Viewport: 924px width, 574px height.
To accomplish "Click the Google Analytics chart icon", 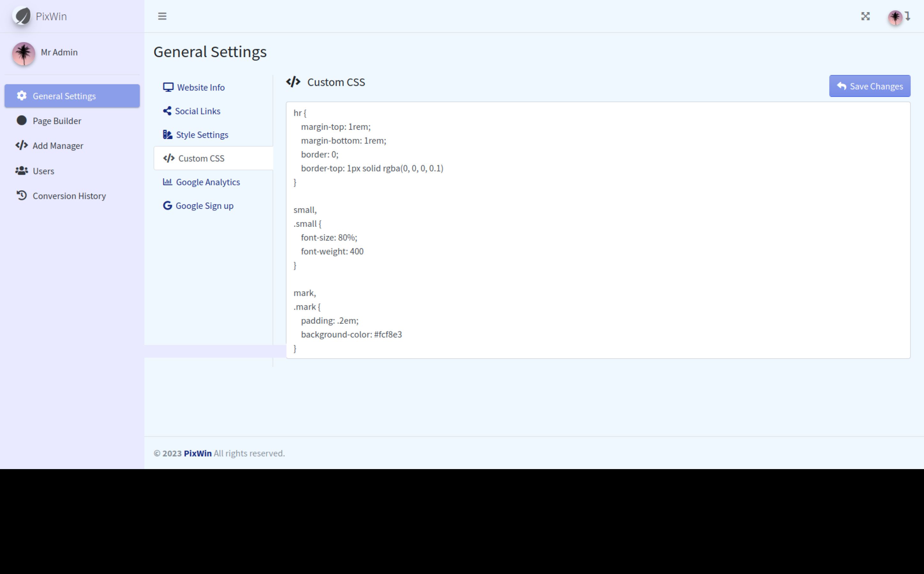I will tap(167, 182).
